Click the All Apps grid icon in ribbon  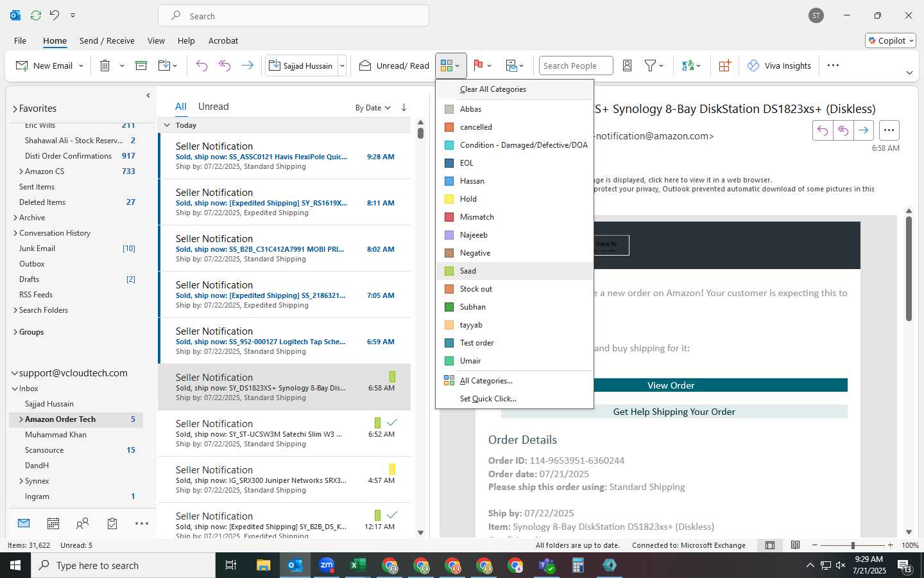tap(724, 66)
